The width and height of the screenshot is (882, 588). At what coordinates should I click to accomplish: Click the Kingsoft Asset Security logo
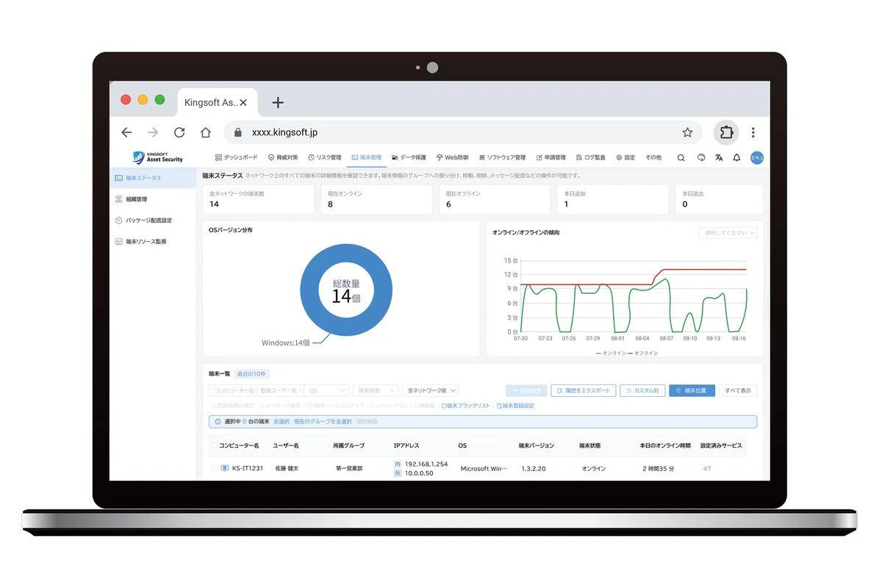158,157
